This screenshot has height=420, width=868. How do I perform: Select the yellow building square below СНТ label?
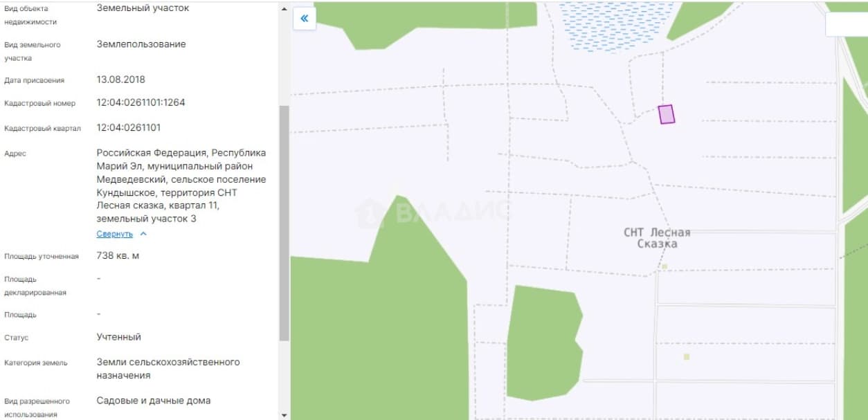[664, 266]
